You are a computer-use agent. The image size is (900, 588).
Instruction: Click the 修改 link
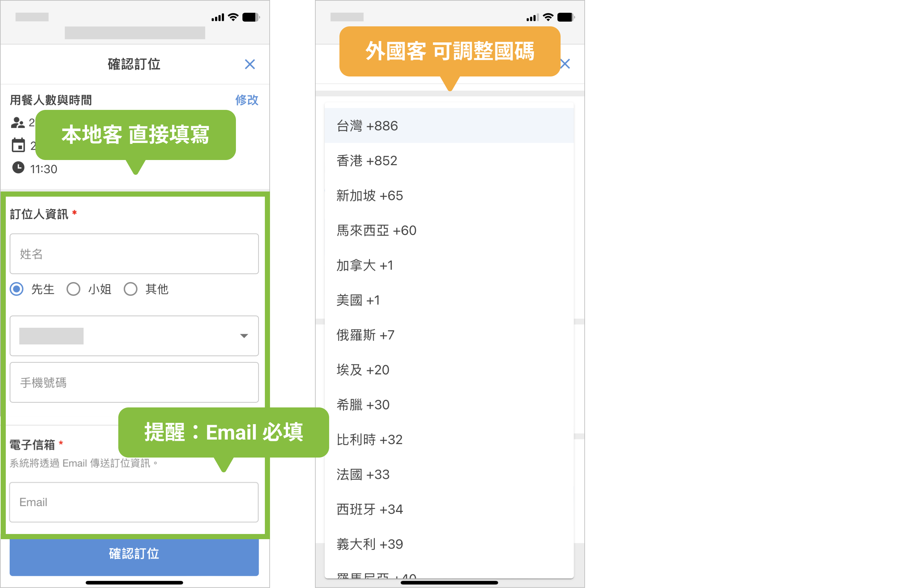(247, 100)
